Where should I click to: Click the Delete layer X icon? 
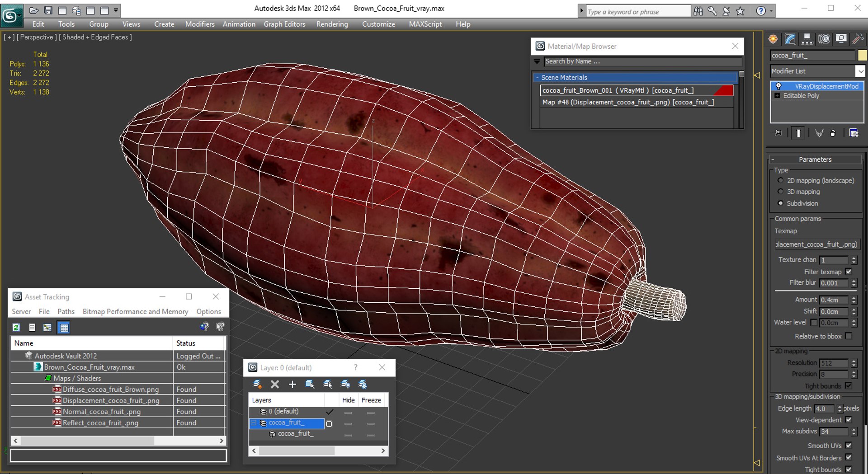click(x=274, y=384)
